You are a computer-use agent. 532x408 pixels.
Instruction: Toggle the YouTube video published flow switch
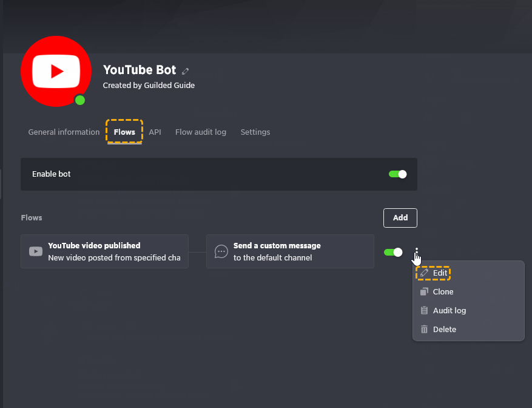pos(393,252)
